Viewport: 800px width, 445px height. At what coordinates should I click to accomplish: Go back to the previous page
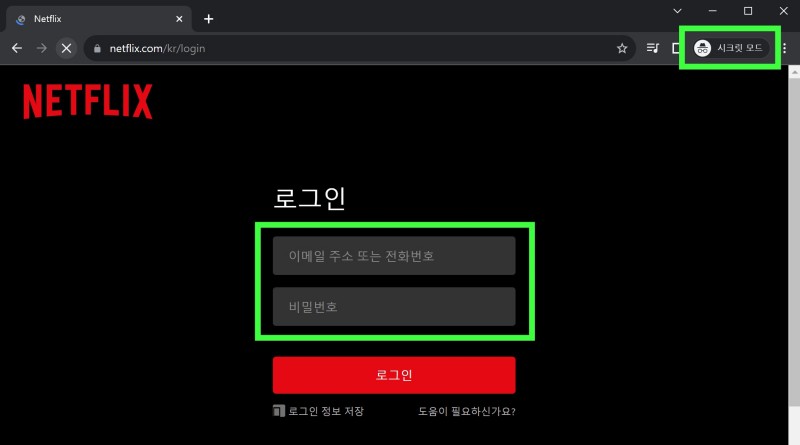click(x=17, y=48)
